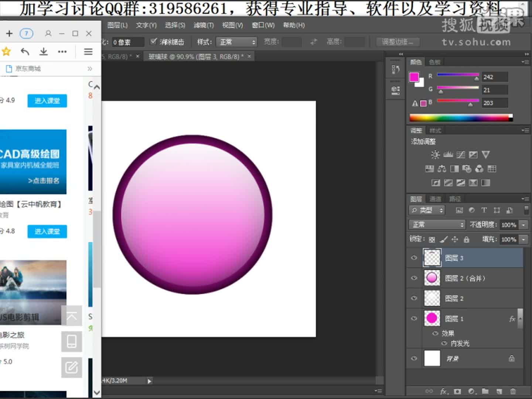
Task: Add a Levels adjustment (histogram icon)
Action: pyautogui.click(x=448, y=155)
